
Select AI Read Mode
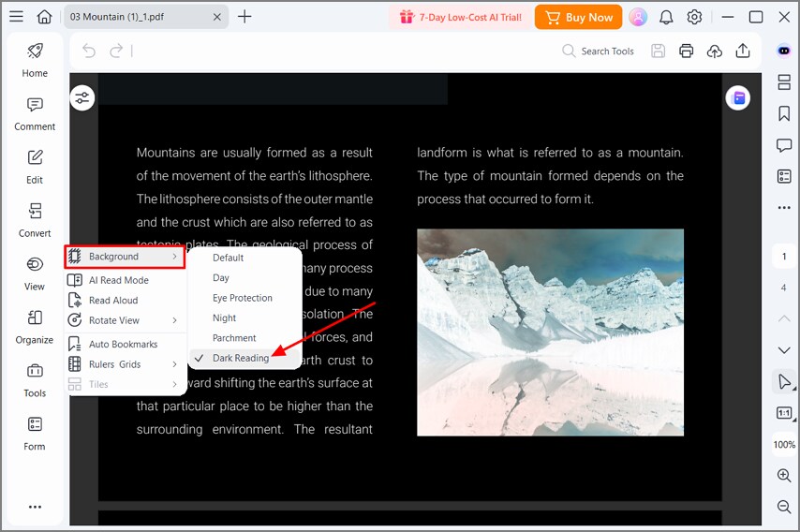(x=125, y=280)
